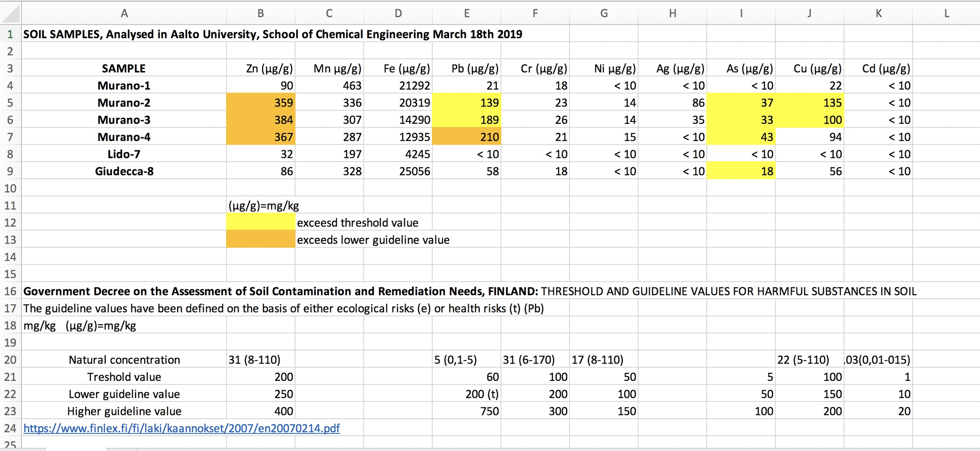
Task: Click the Natural concentration label cell
Action: click(x=124, y=360)
